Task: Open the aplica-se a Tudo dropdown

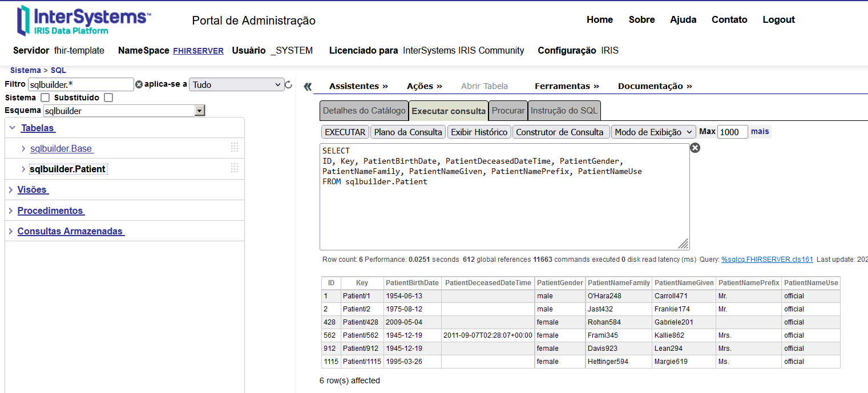Action: click(236, 84)
